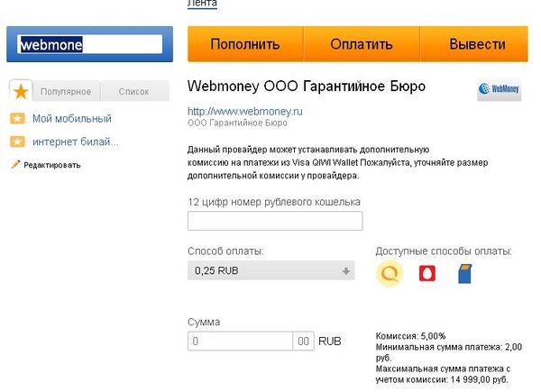This screenshot has width=541, height=392.
Task: Click the Пополнить button
Action: [245, 44]
